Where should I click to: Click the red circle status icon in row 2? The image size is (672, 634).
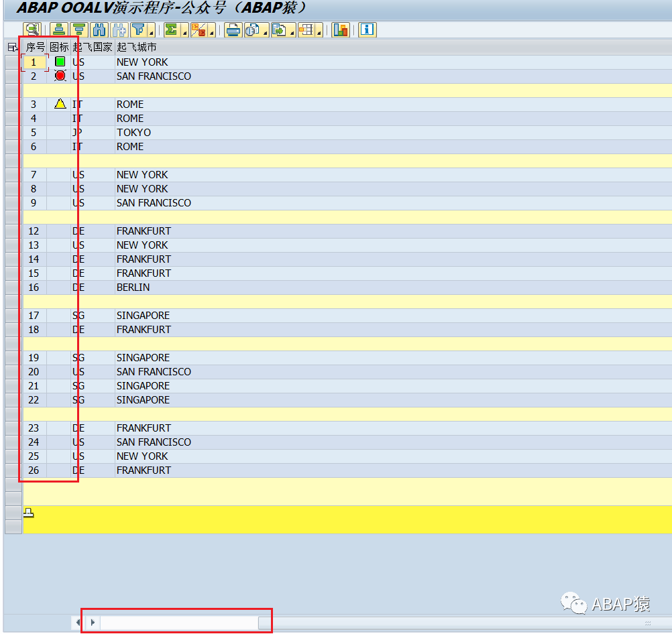pyautogui.click(x=60, y=76)
